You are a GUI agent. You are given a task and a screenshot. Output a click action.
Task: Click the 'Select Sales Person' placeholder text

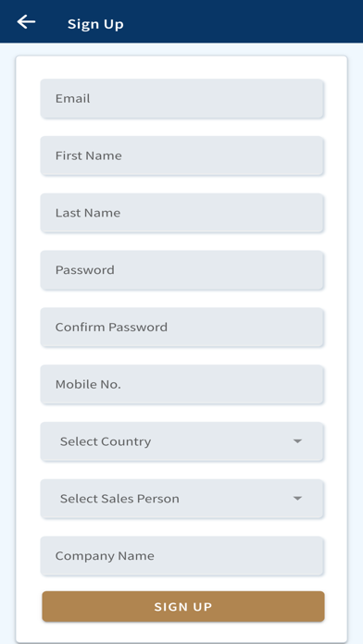click(x=119, y=499)
